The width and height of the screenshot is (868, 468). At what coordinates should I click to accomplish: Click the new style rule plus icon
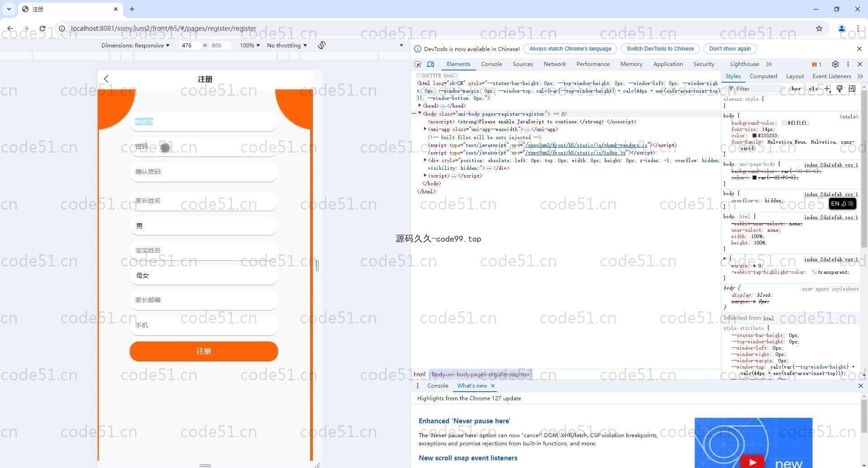pyautogui.click(x=827, y=89)
